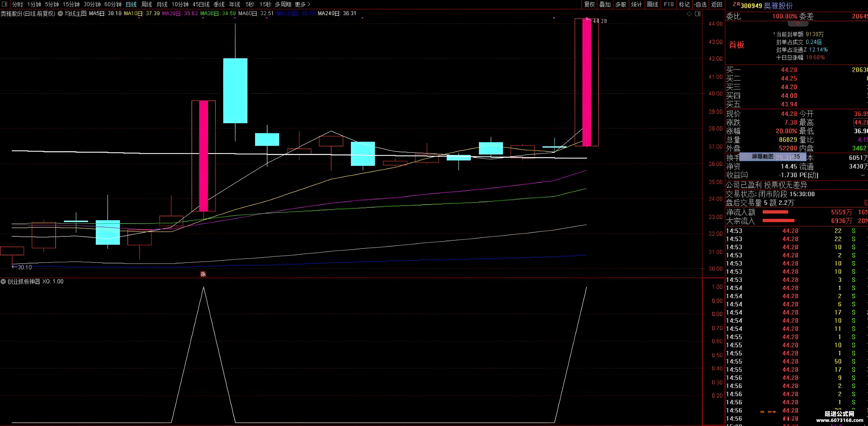Open the 多周期 multi-period view
The image size is (868, 426).
click(x=283, y=4)
